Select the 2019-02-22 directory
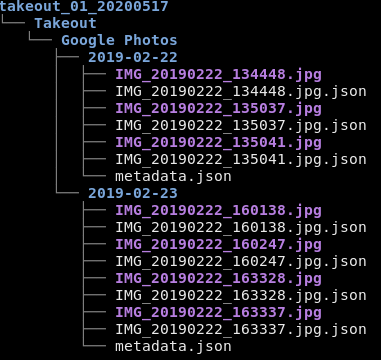This screenshot has height=360, width=381. [x=132, y=57]
